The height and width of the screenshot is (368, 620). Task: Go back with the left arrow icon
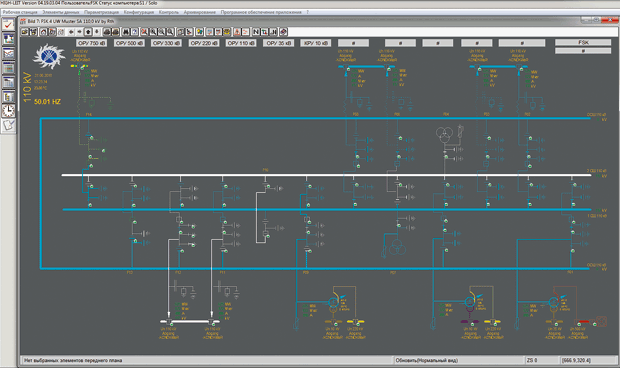(71, 32)
